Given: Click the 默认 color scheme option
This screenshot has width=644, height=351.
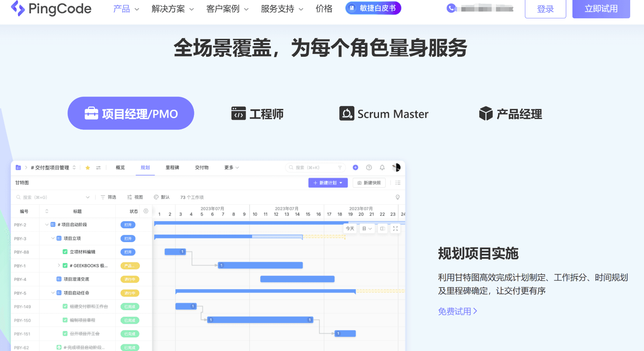Looking at the screenshot, I should pyautogui.click(x=162, y=197).
